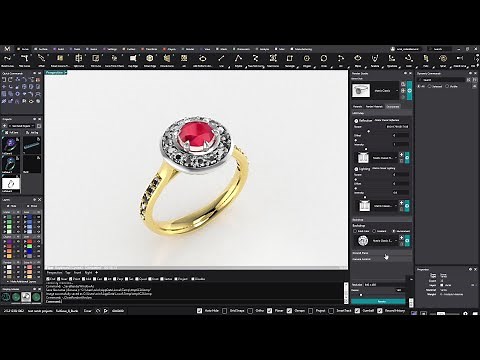
Task: Enable the SmartTrack checkbox
Action: coord(331,311)
